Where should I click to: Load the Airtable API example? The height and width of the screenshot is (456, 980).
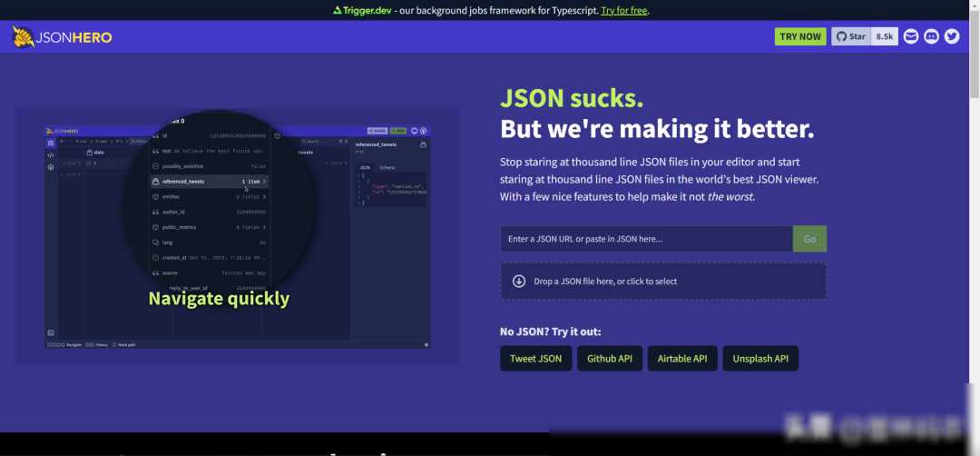(x=682, y=359)
